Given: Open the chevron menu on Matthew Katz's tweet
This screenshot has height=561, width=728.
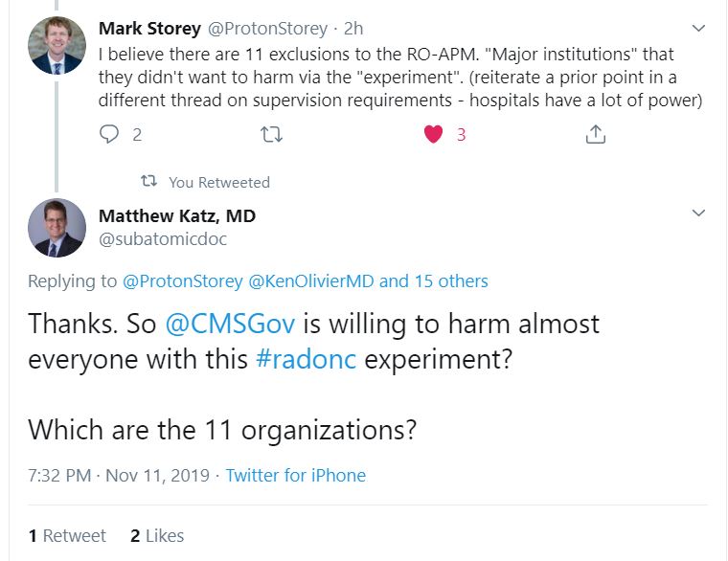Looking at the screenshot, I should click(698, 213).
